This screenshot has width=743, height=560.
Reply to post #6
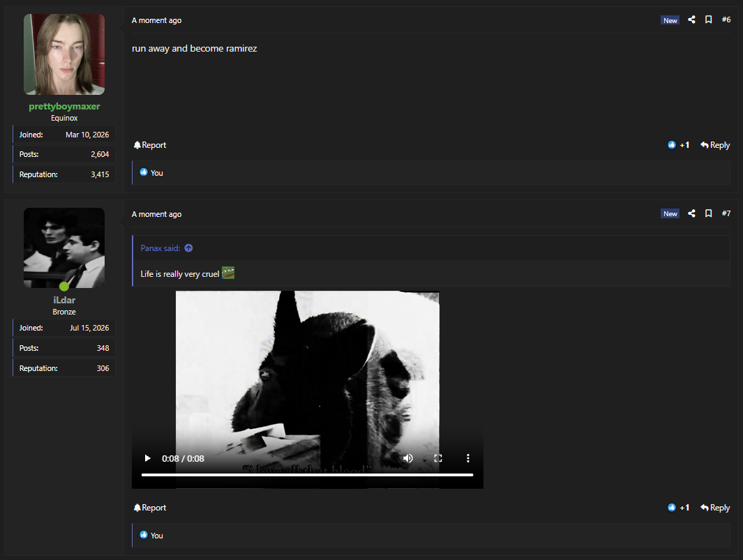tap(715, 145)
